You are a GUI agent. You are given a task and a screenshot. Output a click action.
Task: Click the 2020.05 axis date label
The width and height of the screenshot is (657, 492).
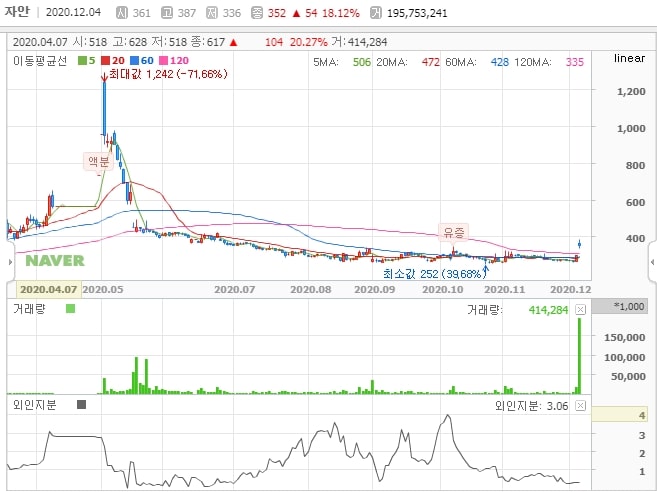tap(103, 290)
